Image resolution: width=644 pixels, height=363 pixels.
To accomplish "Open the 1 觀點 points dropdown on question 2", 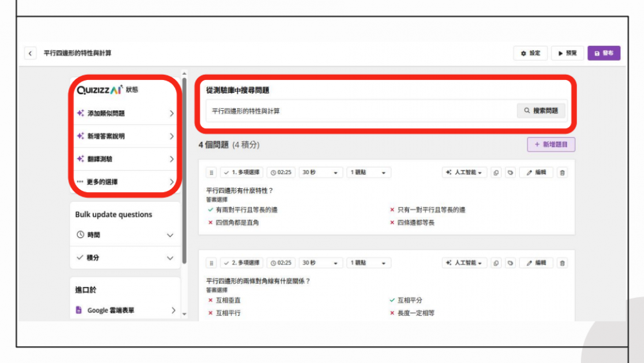I will [369, 263].
